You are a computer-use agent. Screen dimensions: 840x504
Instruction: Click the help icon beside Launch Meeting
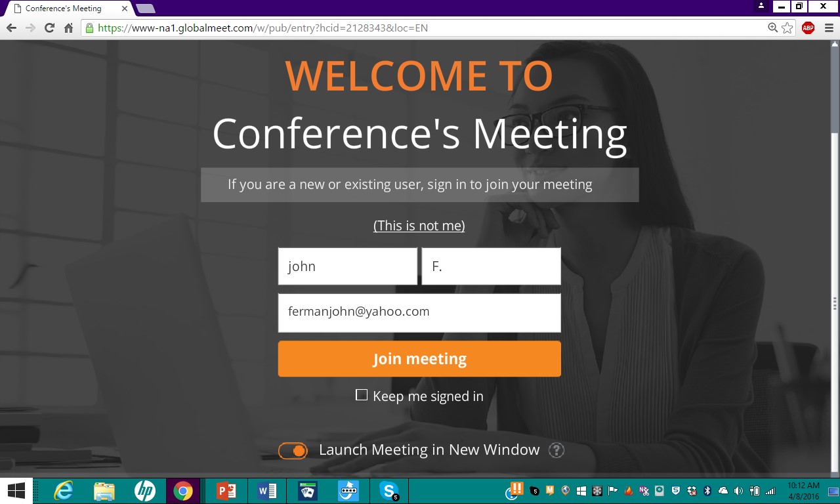point(556,450)
